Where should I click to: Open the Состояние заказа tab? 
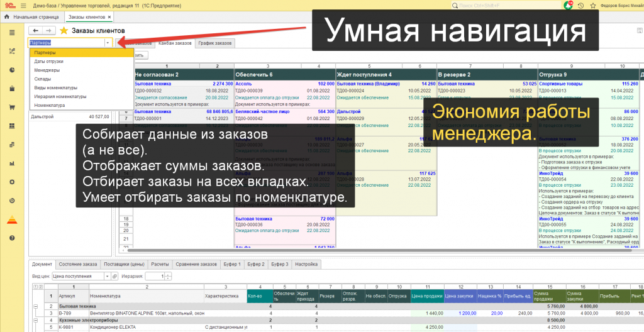pos(78,264)
